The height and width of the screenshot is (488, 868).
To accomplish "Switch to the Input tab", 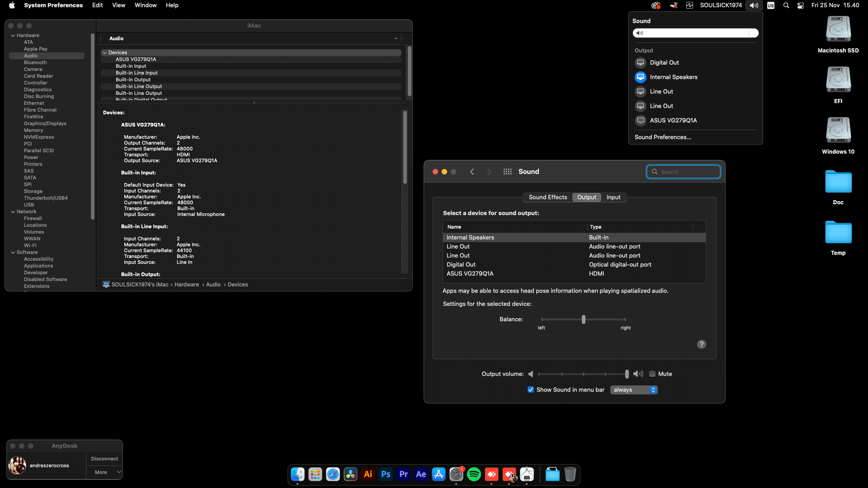I will [x=613, y=197].
